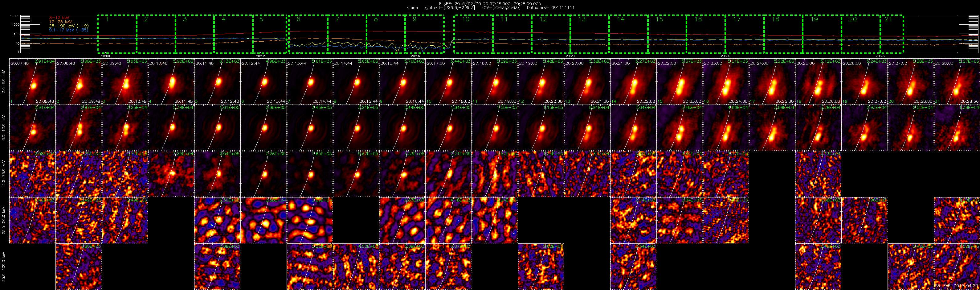980x290 pixels.
Task: Open the 3-6 keV image starting 20:25:00
Action: click(818, 81)
